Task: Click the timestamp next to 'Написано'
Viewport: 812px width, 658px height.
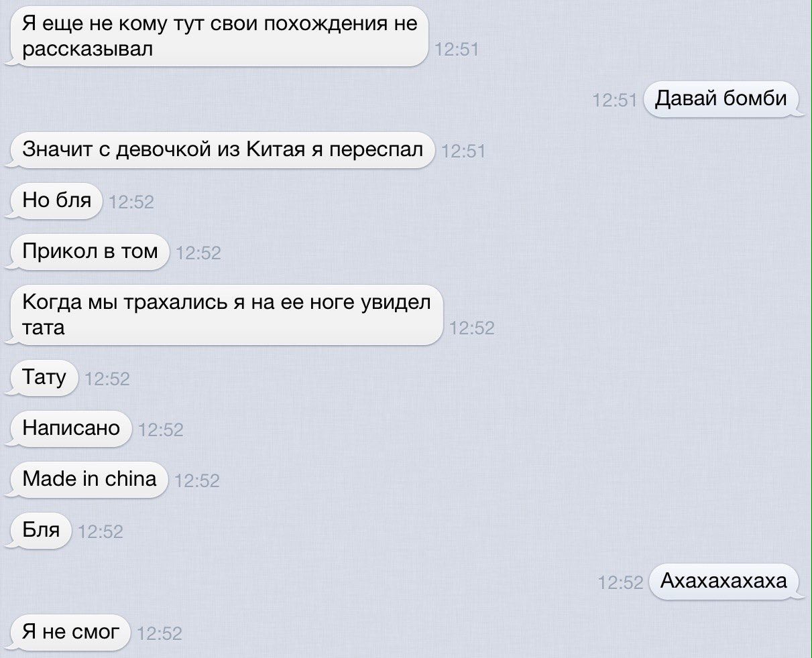Action: pyautogui.click(x=161, y=430)
